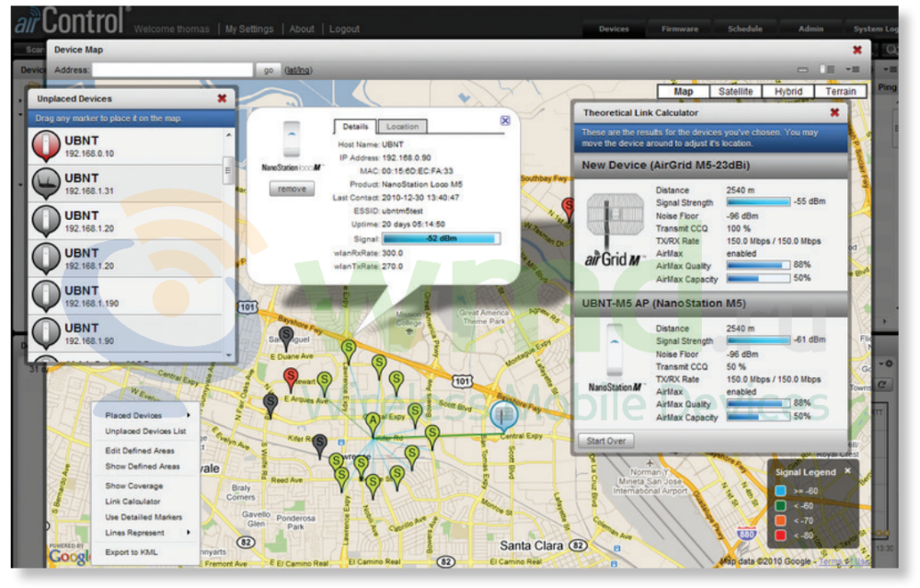Screen dimensions: 920x588
Task: Click the remove button in the info bubble
Action: point(292,189)
